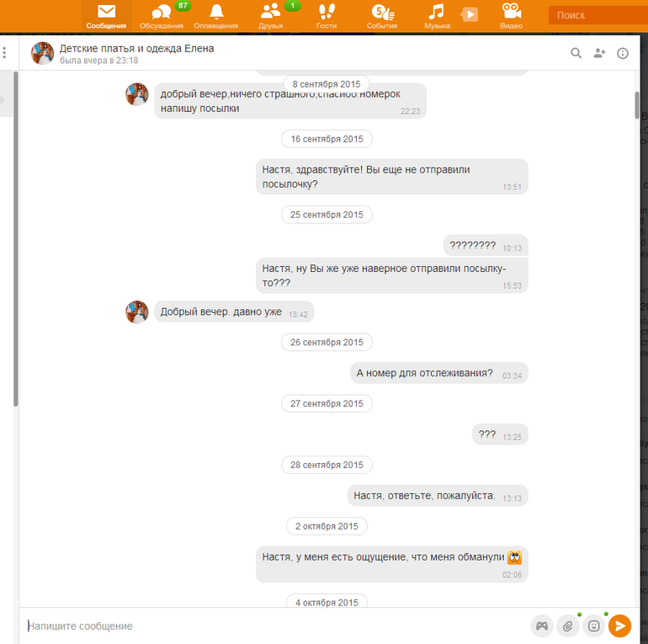Open the Гости footprints section

click(326, 16)
